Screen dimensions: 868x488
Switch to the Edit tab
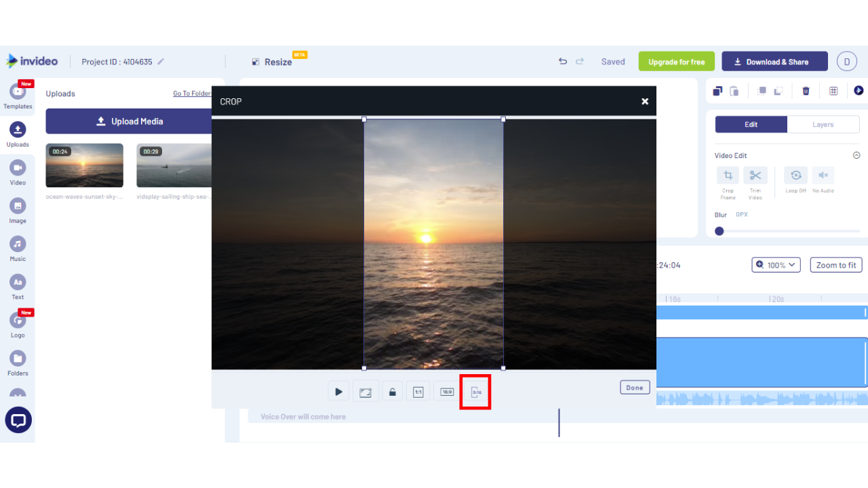tap(751, 124)
